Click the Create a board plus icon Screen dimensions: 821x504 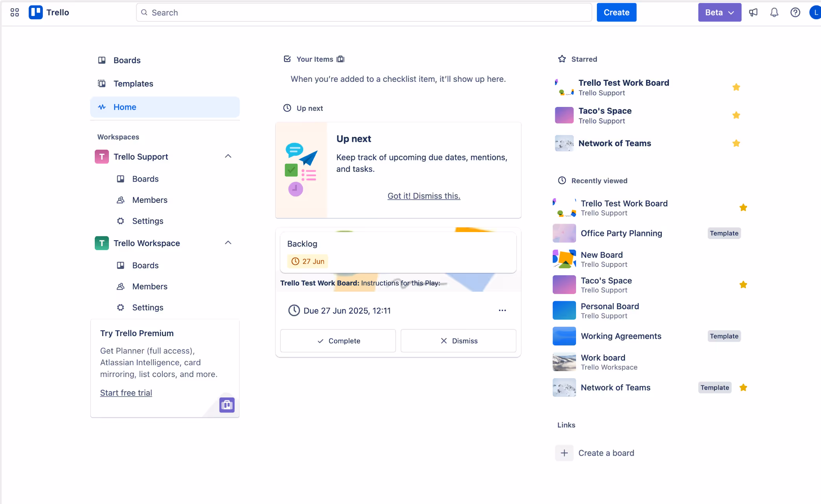pos(564,452)
